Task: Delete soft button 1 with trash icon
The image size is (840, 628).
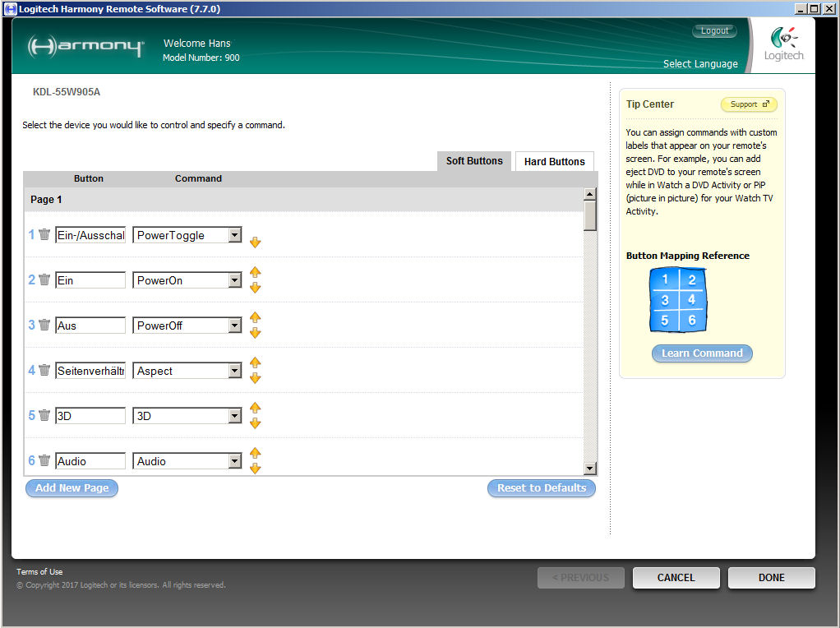Action: [44, 235]
